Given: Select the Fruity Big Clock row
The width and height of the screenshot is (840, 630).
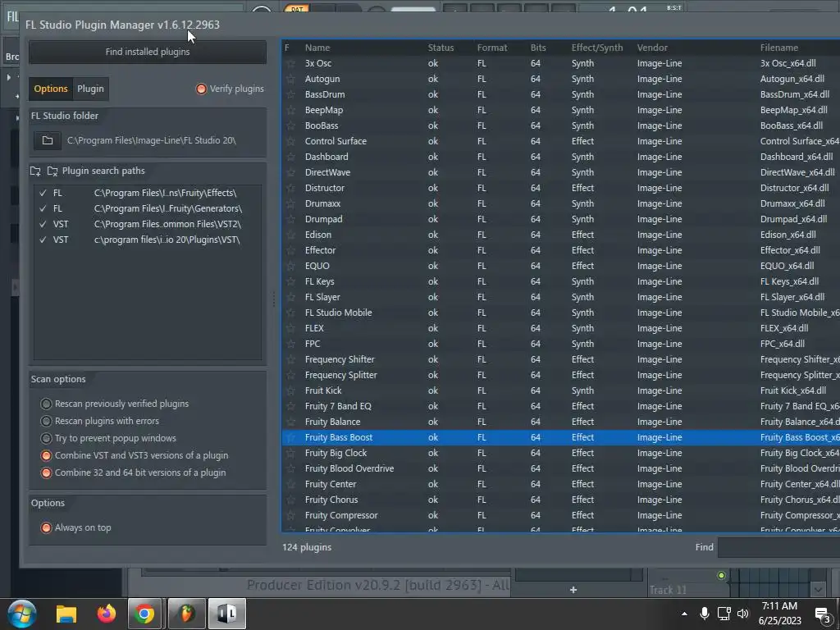Looking at the screenshot, I should tap(560, 453).
